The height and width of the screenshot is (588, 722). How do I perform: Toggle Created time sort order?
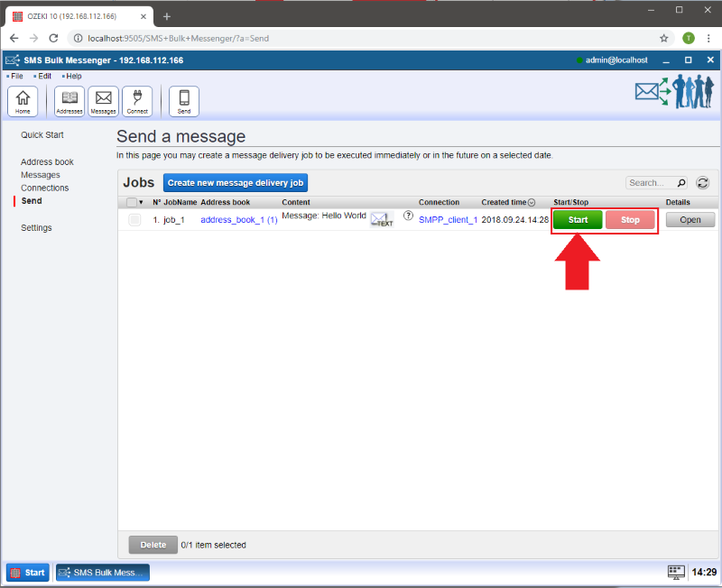click(x=532, y=203)
